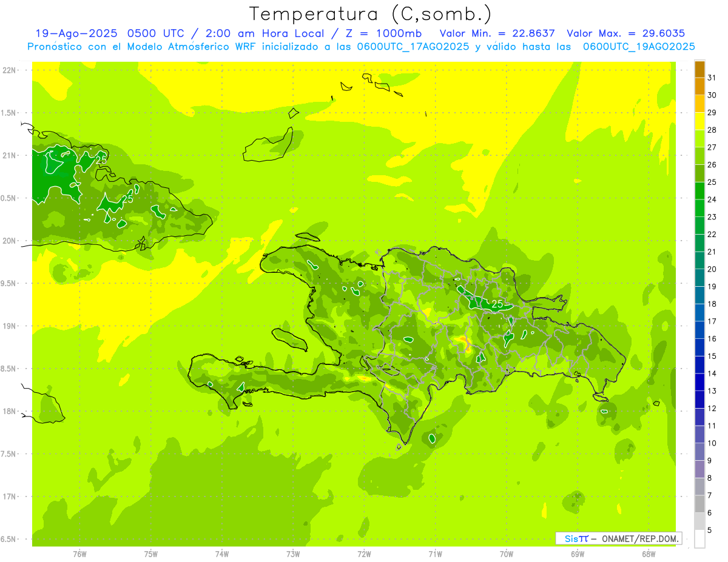Click the '20N' latitude axis label
728x562 pixels.
tap(9, 241)
